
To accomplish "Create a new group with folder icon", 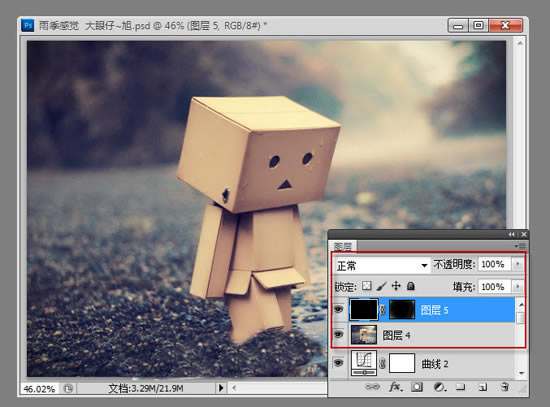I will (x=460, y=387).
